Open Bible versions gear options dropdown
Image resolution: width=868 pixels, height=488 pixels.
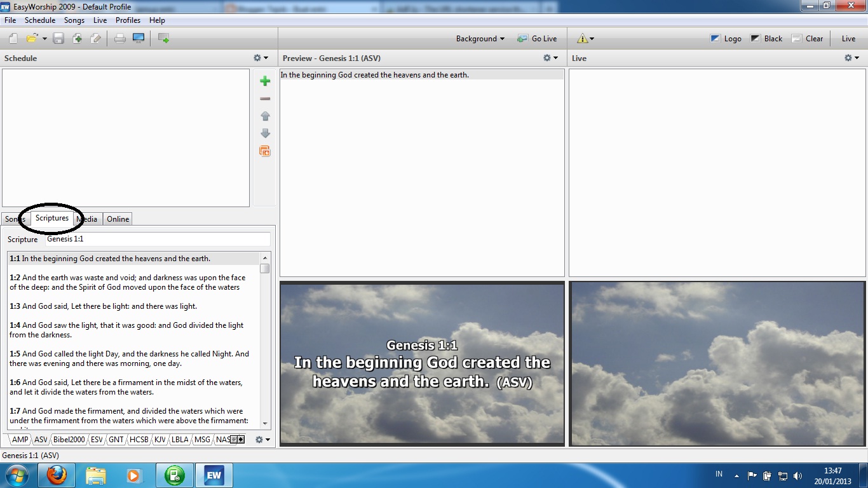click(262, 440)
